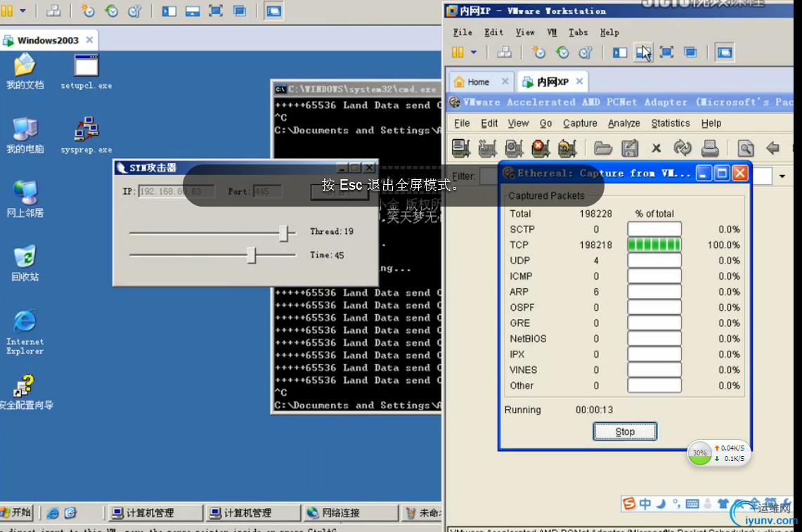Select the 回收站 recycle bin icon
Image resolution: width=802 pixels, height=532 pixels.
click(x=25, y=264)
